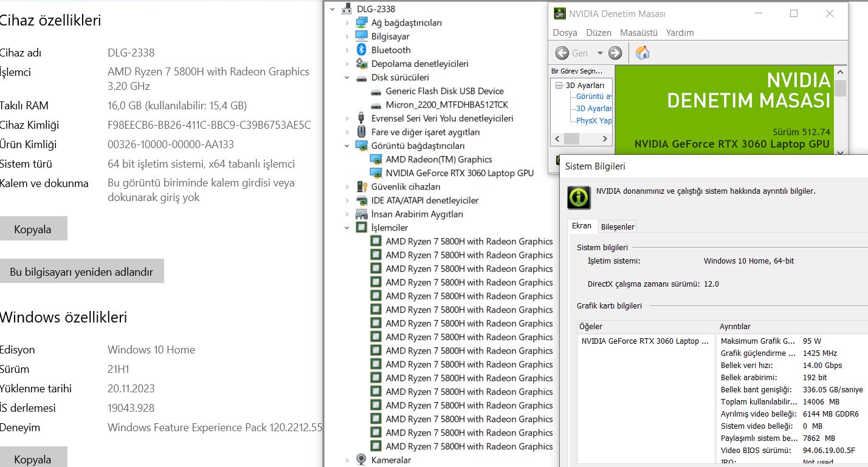Click the Micron_2200 disk icon
The height and width of the screenshot is (467, 868).
click(x=376, y=105)
